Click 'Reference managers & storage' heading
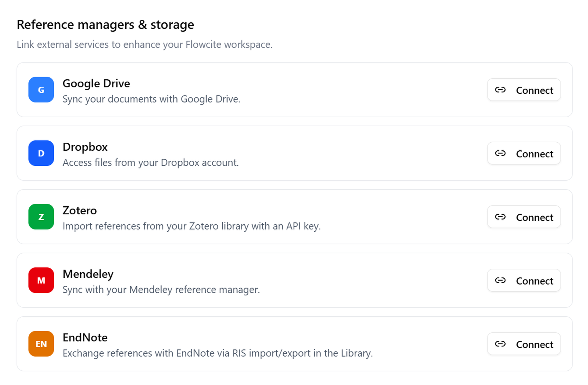 point(105,25)
